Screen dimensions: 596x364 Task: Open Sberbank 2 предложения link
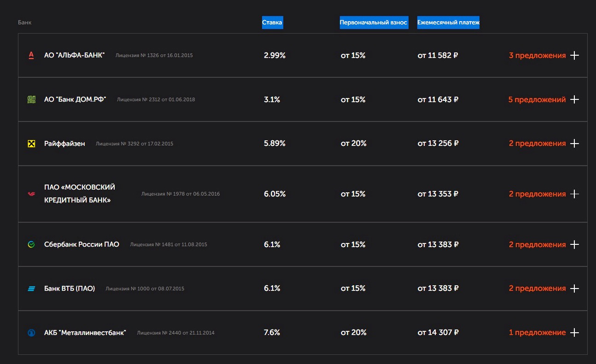pyautogui.click(x=537, y=244)
